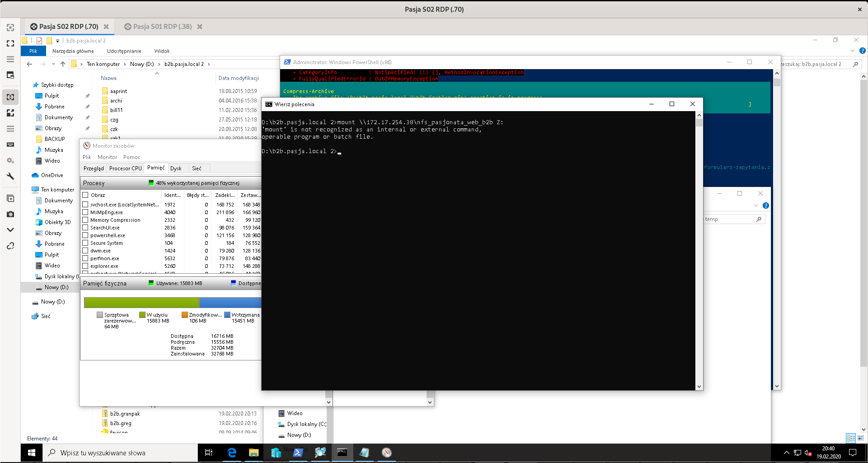The width and height of the screenshot is (868, 463).
Task: Click Remmina grab keyboard icon
Action: [x=10, y=145]
